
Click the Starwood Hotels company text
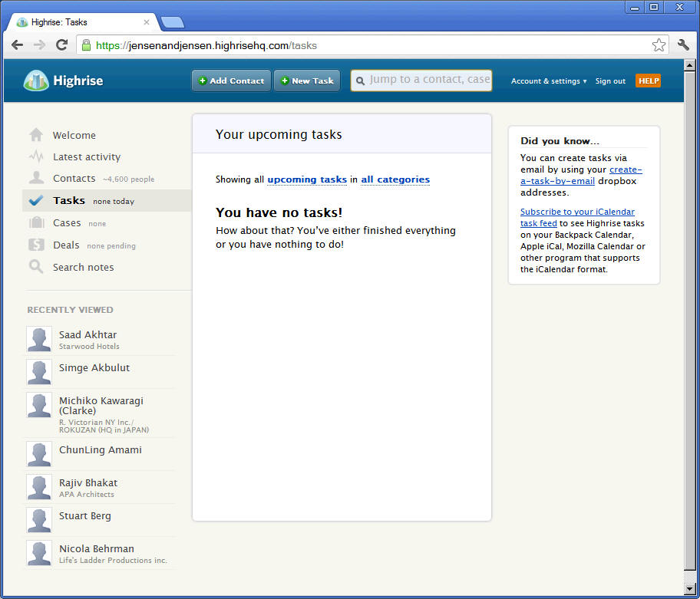(x=89, y=346)
